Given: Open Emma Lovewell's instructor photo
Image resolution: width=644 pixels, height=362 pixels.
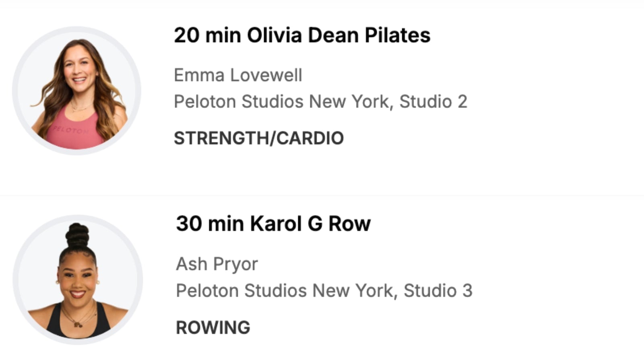Looking at the screenshot, I should (x=77, y=90).
